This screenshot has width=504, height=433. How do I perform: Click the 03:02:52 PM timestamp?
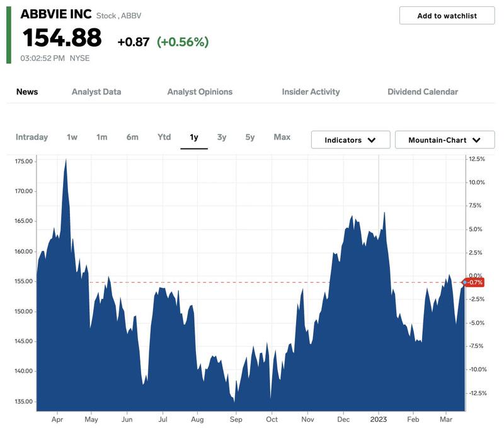[42, 58]
